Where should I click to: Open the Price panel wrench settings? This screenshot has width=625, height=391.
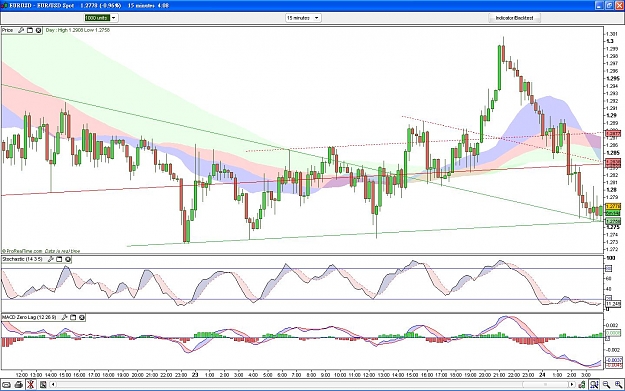point(21,30)
